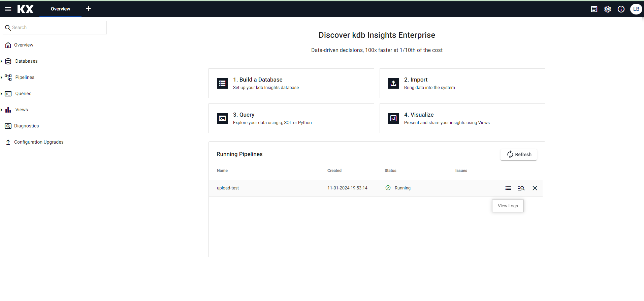The height and width of the screenshot is (301, 644).
Task: Open the LB user avatar menu
Action: coord(636,9)
